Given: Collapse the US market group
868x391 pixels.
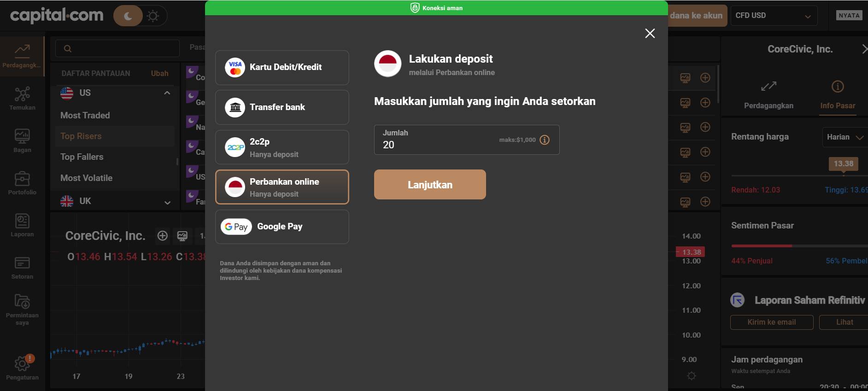Looking at the screenshot, I should click(x=167, y=93).
